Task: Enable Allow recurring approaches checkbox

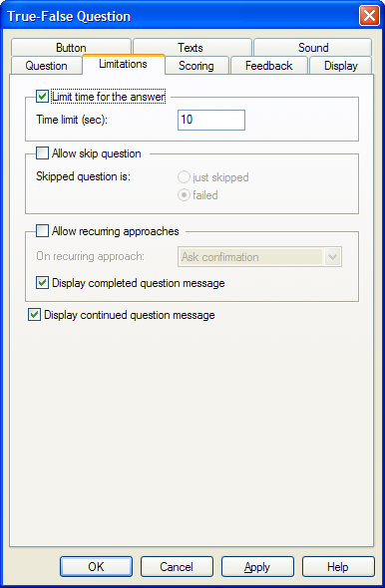Action: [43, 231]
